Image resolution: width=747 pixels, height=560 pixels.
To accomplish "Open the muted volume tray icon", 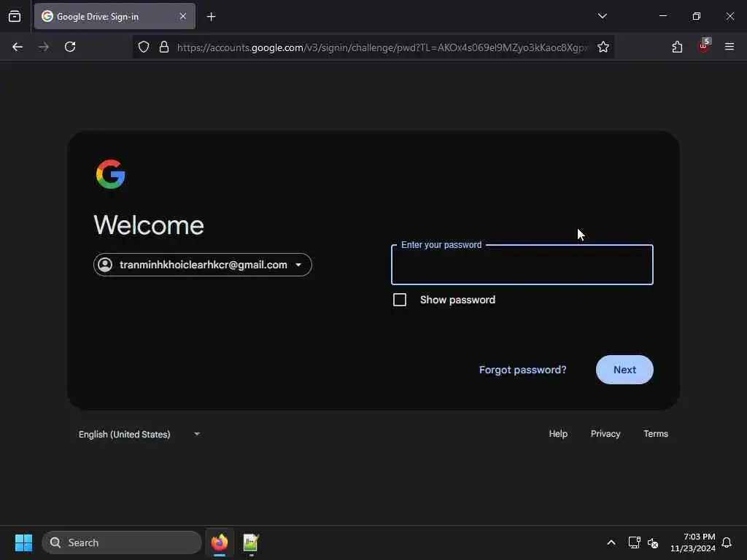I will click(x=653, y=542).
